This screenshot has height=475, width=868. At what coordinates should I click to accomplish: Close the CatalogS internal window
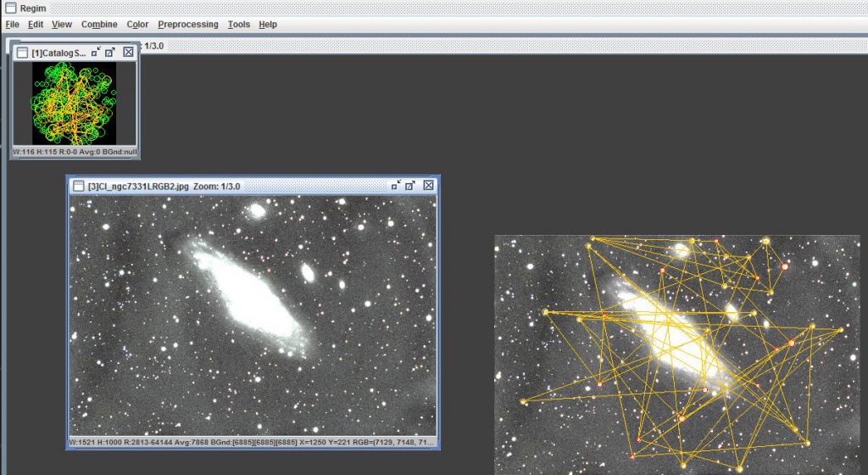point(129,52)
